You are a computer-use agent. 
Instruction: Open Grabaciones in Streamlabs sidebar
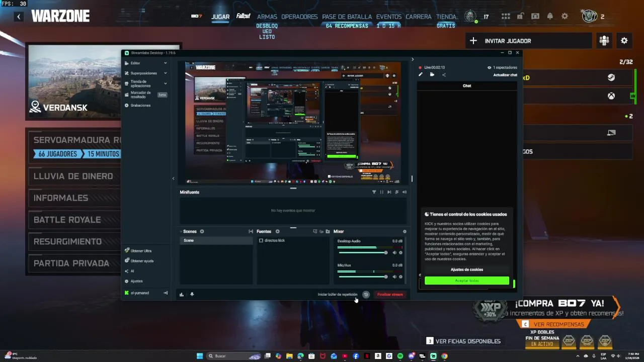(x=140, y=105)
